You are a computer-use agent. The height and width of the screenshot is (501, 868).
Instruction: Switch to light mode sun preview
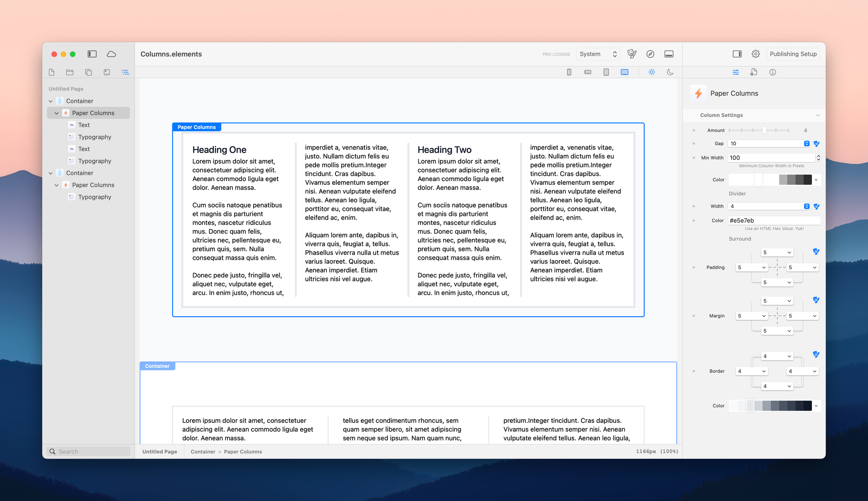tap(651, 72)
